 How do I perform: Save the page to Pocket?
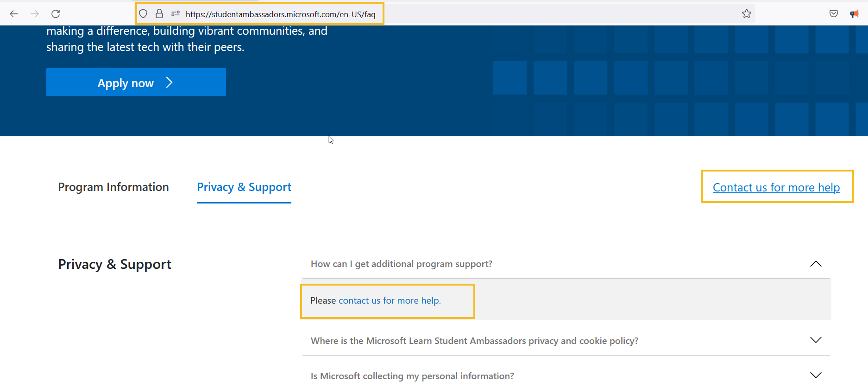833,13
